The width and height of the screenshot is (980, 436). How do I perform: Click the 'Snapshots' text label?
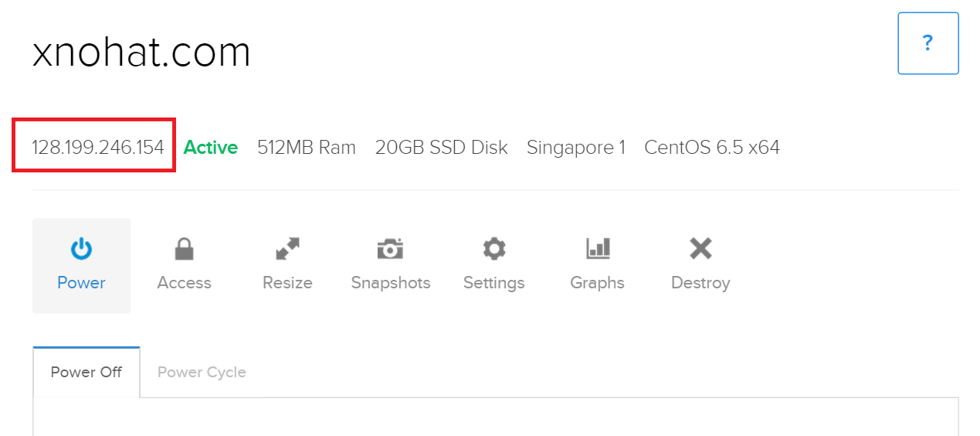pyautogui.click(x=390, y=283)
